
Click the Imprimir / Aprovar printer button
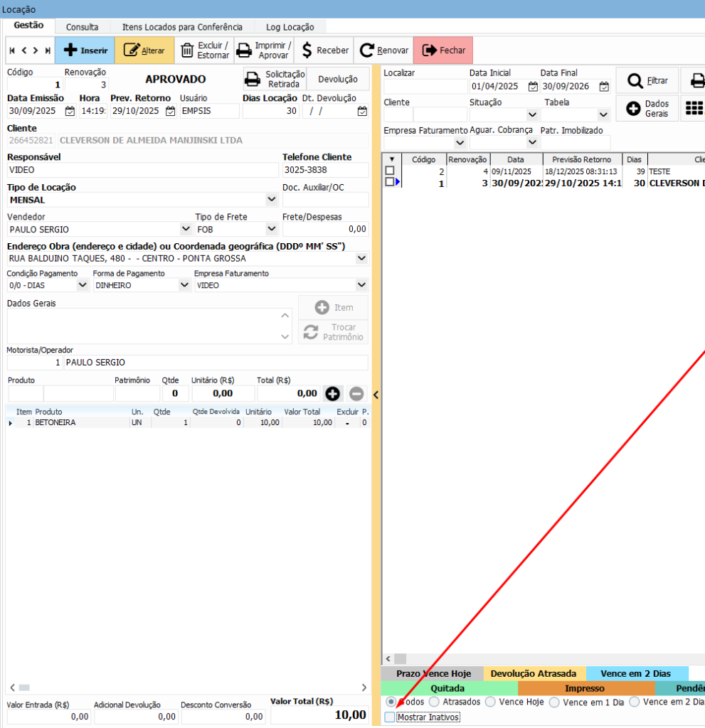point(264,50)
